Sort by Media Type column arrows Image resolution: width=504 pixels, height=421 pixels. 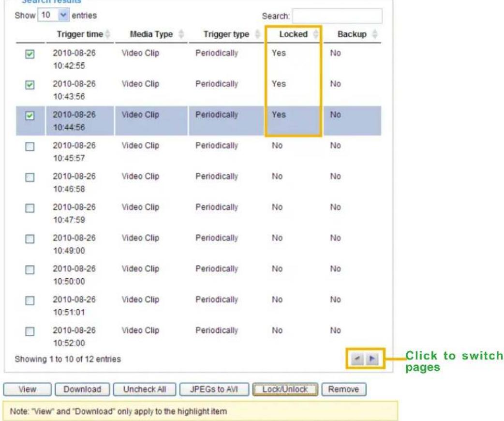pos(181,34)
